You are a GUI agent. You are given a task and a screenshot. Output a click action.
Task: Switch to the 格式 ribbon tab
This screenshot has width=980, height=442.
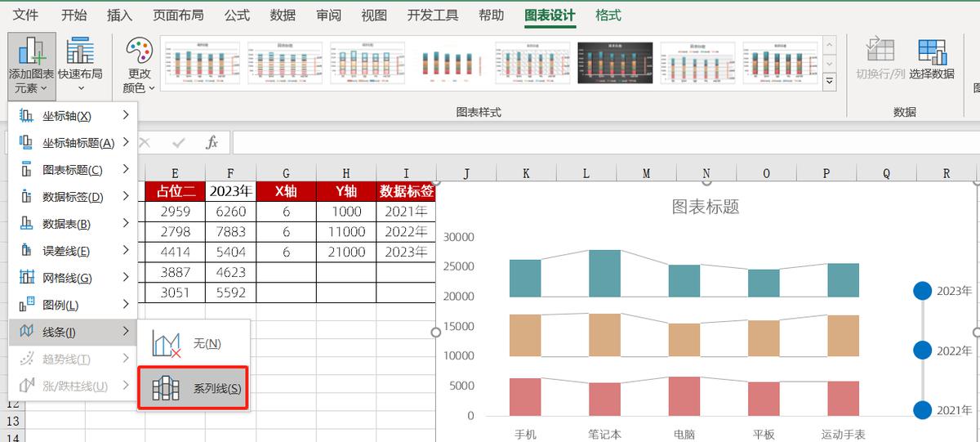(608, 16)
